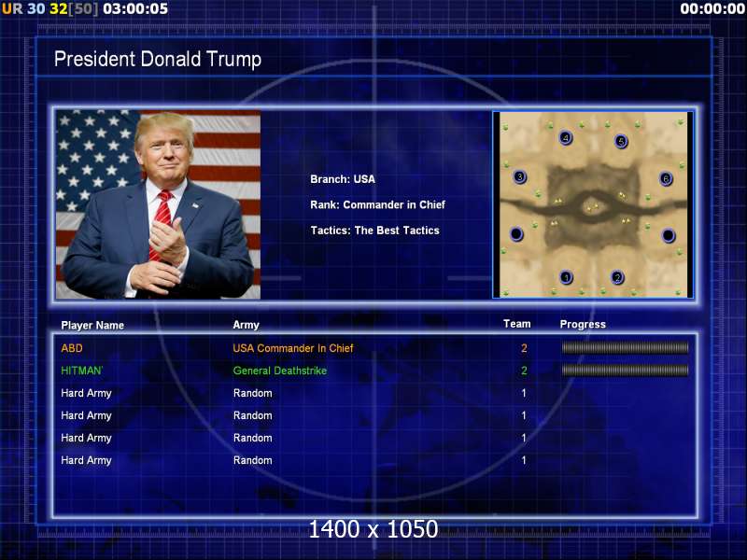Viewport: 747px width, 560px height.
Task: Click the "Army" column header
Action: [x=246, y=325]
